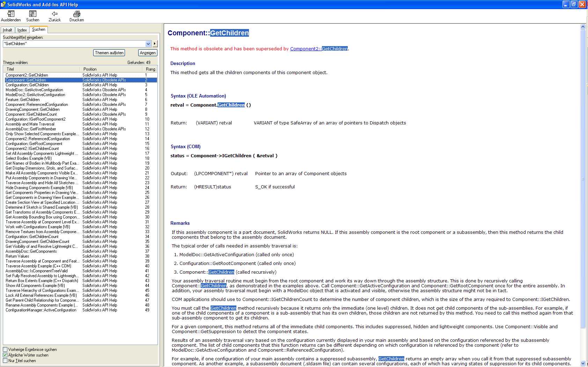The height and width of the screenshot is (367, 588).
Task: Open 'Hide Drawing Components Example (VB)' topic
Action: click(81, 188)
